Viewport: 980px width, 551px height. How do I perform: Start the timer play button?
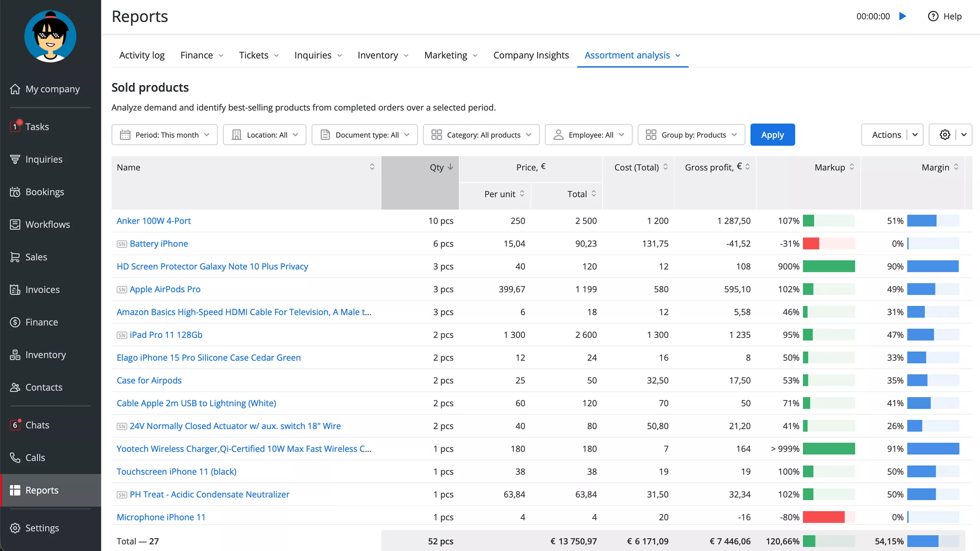pos(903,16)
